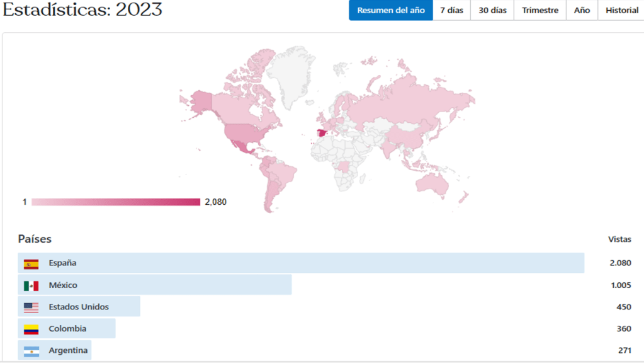This screenshot has width=644, height=363.
Task: Open the Historial tab
Action: (621, 10)
